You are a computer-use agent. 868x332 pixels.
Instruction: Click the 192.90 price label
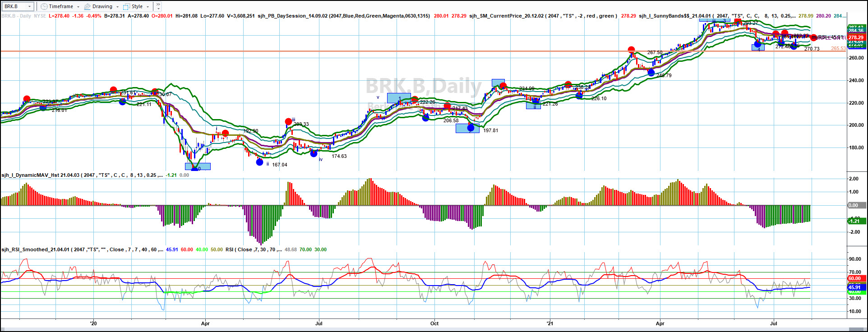pyautogui.click(x=251, y=131)
